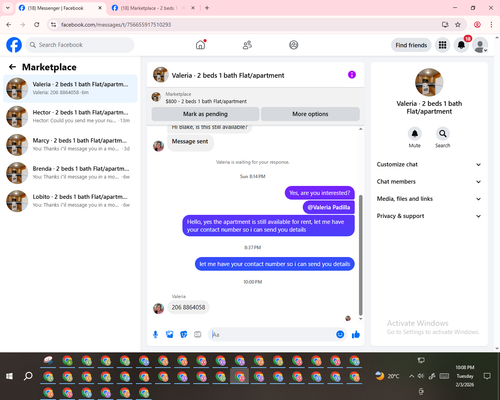Focus the Search Facebook field
This screenshot has width=500, height=400.
(80, 45)
